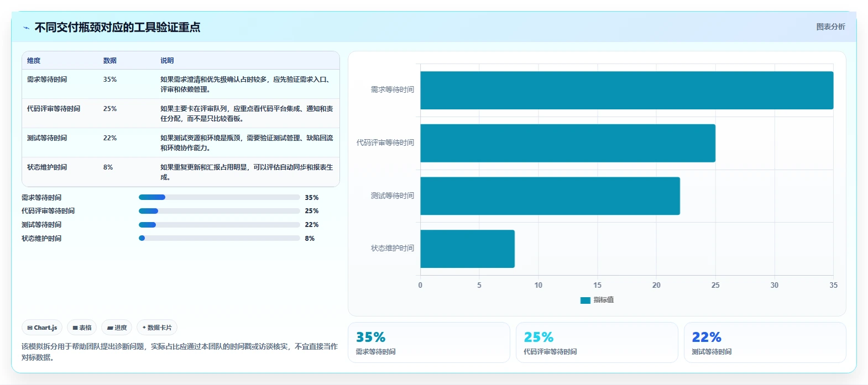The height and width of the screenshot is (385, 868).
Task: Click the 状态维护时间 cell in the table
Action: [x=47, y=167]
